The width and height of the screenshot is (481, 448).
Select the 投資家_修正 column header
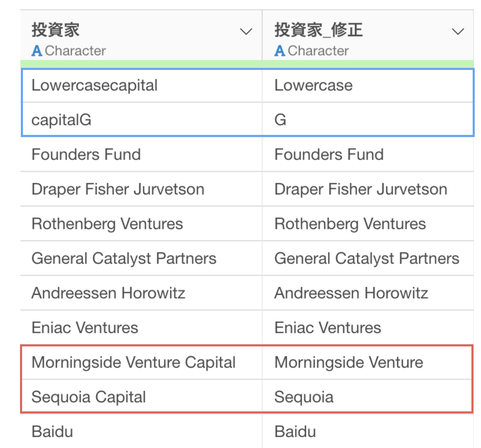pos(368,35)
